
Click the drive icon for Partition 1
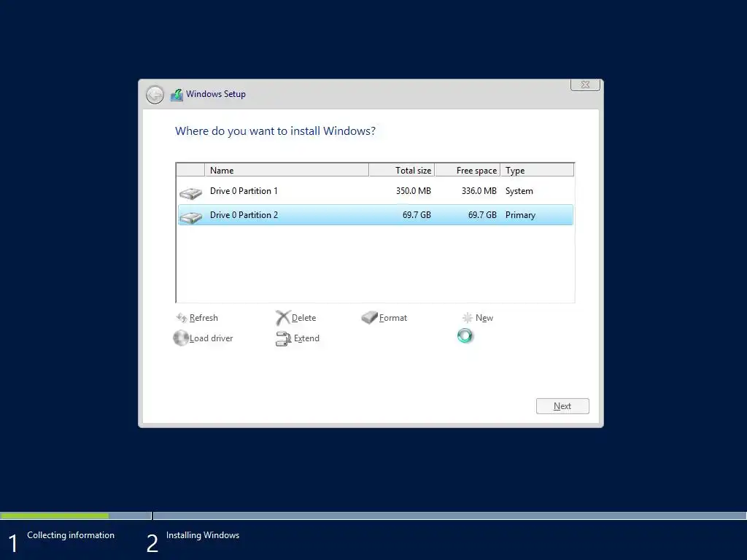[190, 192]
